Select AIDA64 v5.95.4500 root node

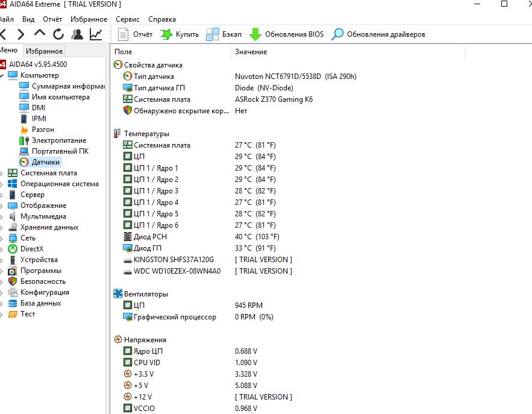coord(38,64)
